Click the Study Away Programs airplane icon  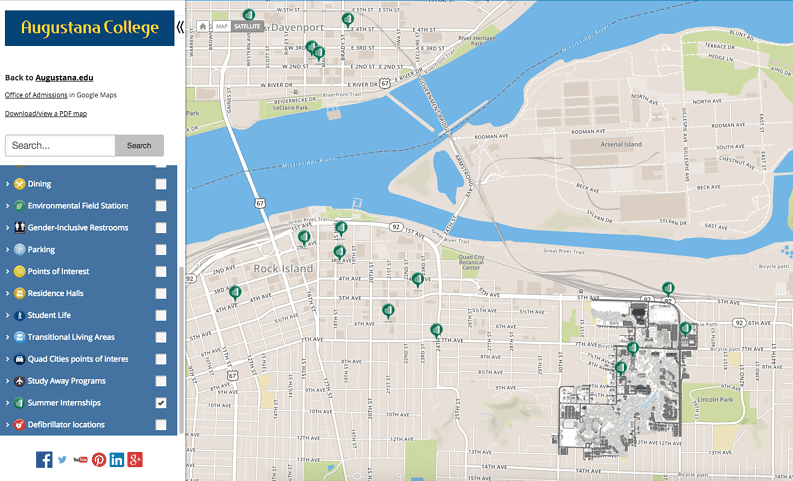pos(19,381)
